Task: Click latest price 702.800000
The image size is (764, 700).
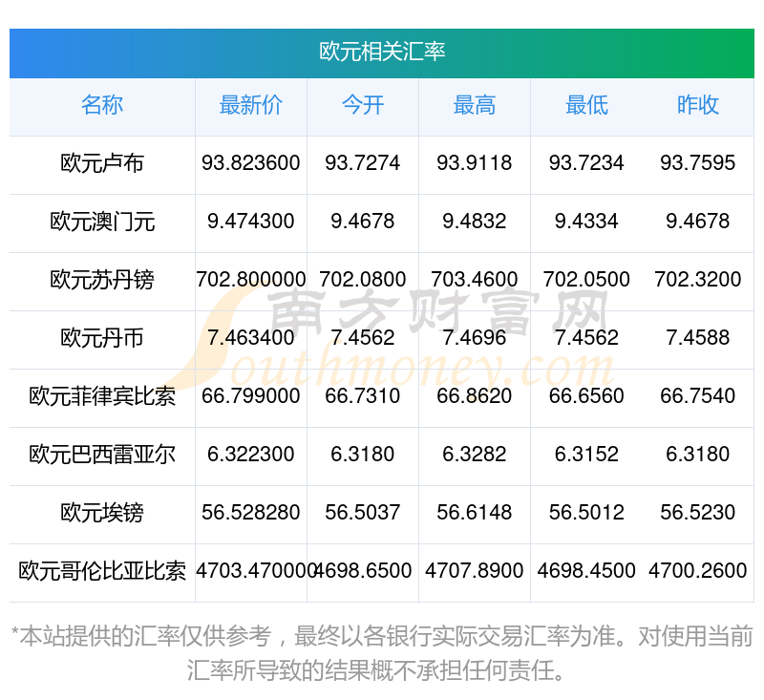Action: click(x=251, y=279)
